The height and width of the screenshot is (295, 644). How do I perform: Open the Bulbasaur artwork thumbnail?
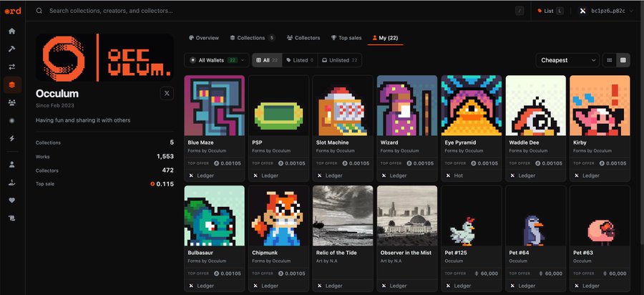pyautogui.click(x=215, y=216)
